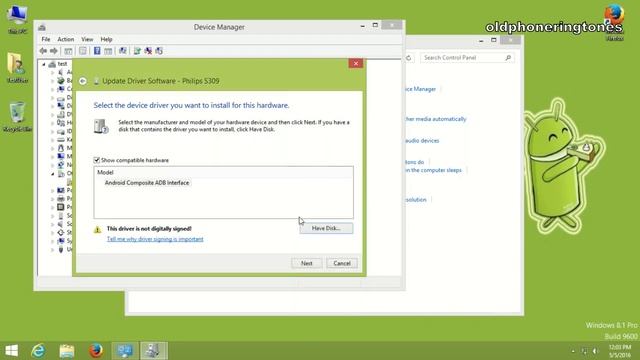Click the uninstall device toolbar icon
640x360 pixels.
coord(148,51)
